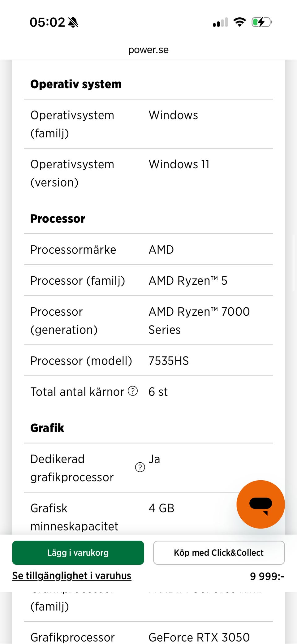The image size is (297, 644).
Task: Tap the 7535HS processor model value
Action: pos(169,361)
